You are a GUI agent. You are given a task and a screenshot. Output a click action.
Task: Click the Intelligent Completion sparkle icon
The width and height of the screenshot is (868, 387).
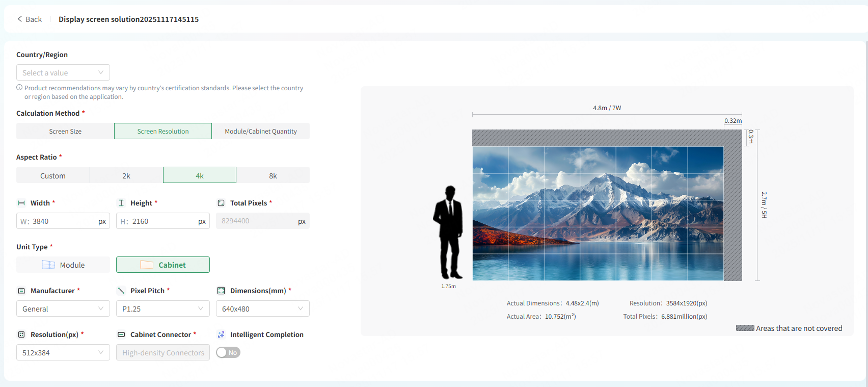(x=221, y=334)
